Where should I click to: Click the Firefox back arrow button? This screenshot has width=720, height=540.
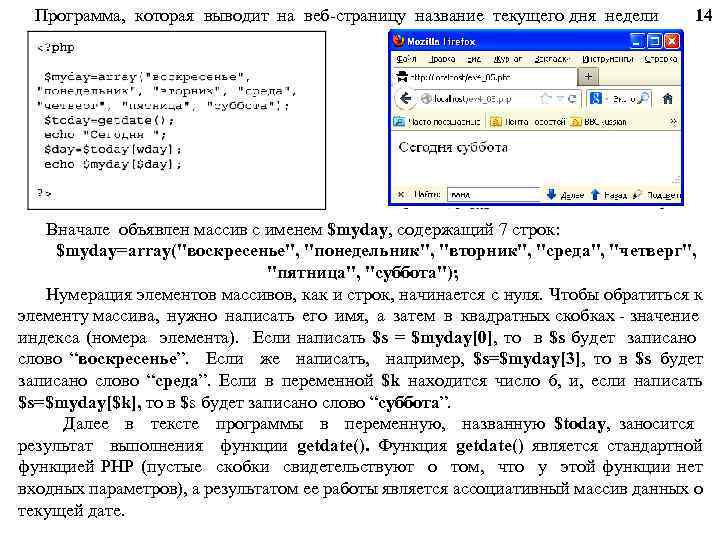tap(405, 98)
